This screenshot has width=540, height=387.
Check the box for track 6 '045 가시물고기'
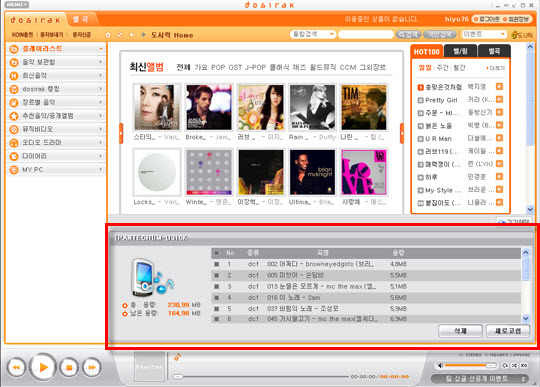coord(217,319)
